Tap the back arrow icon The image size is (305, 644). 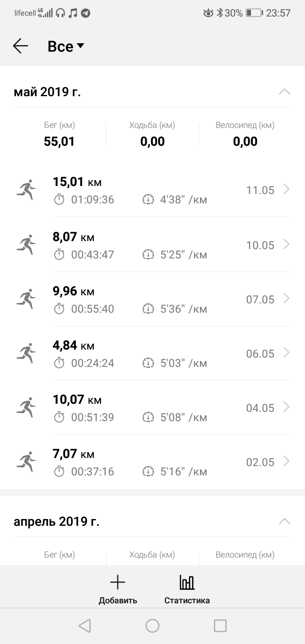(20, 46)
